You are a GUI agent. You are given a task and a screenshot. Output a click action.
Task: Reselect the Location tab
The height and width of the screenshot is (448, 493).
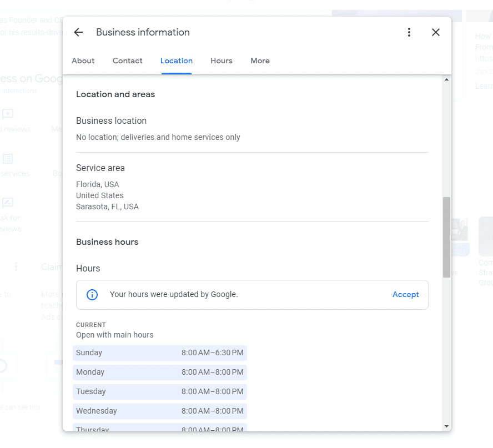(x=176, y=61)
